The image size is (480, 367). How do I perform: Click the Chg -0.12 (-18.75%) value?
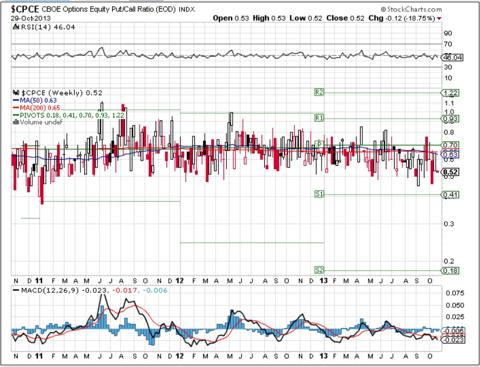coord(402,18)
